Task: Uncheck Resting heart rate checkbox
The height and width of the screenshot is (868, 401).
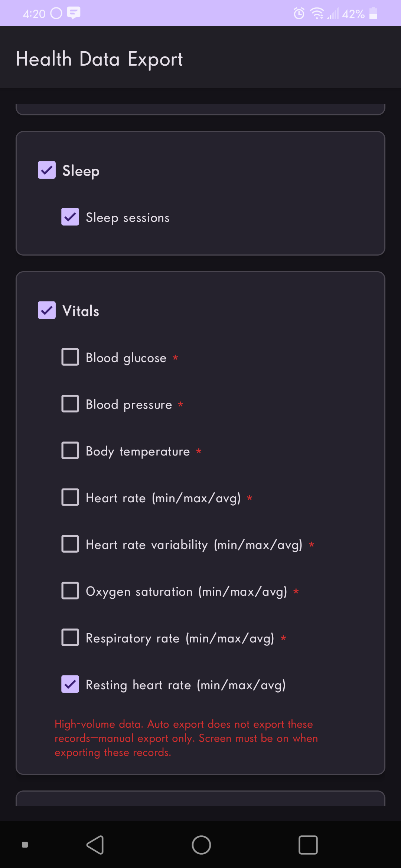Action: coord(70,684)
